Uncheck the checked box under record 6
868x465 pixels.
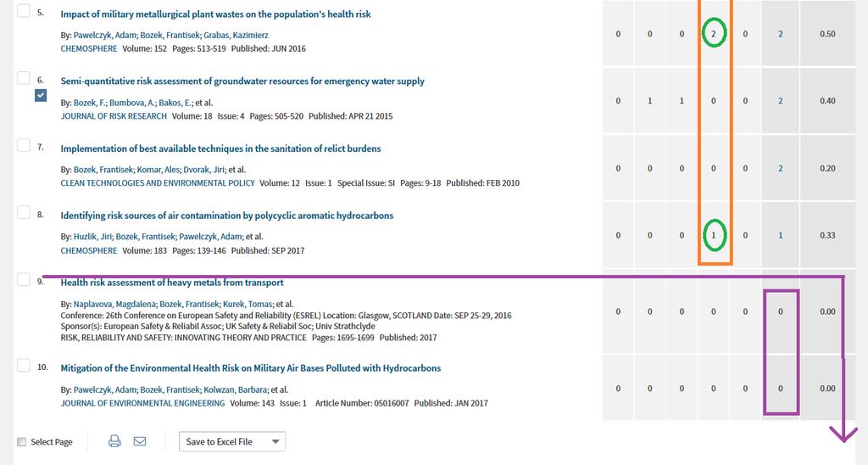tap(41, 96)
